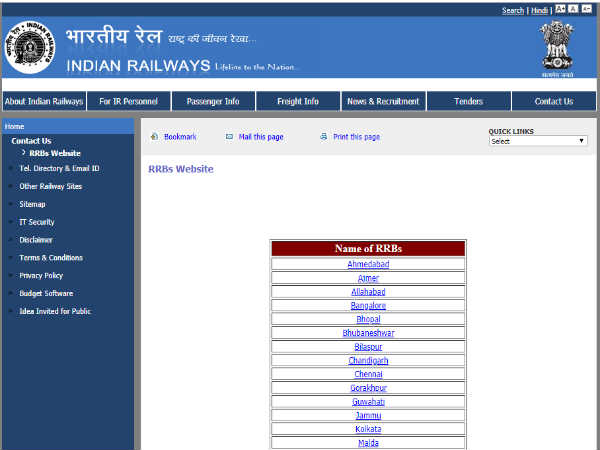This screenshot has width=600, height=450.
Task: Open the Gorakhpur RRB link
Action: [368, 388]
